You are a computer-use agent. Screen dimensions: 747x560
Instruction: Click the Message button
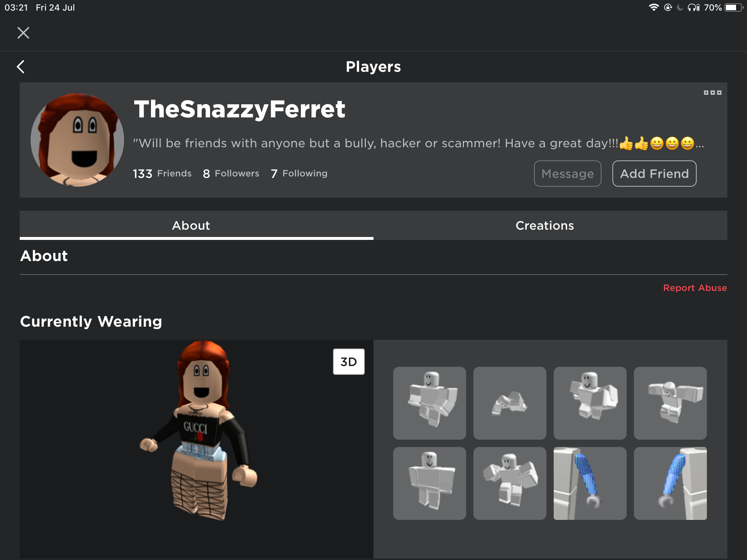pyautogui.click(x=566, y=174)
